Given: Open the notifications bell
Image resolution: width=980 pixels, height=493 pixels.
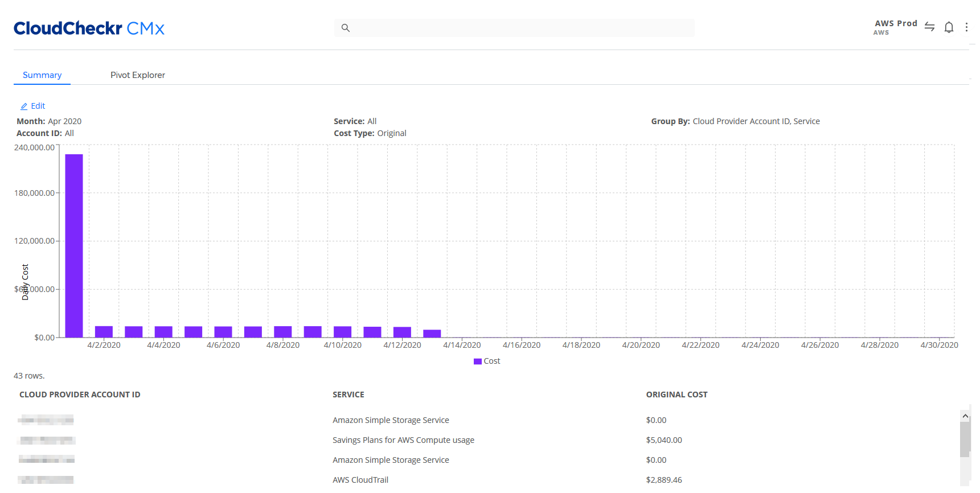Looking at the screenshot, I should (x=949, y=27).
